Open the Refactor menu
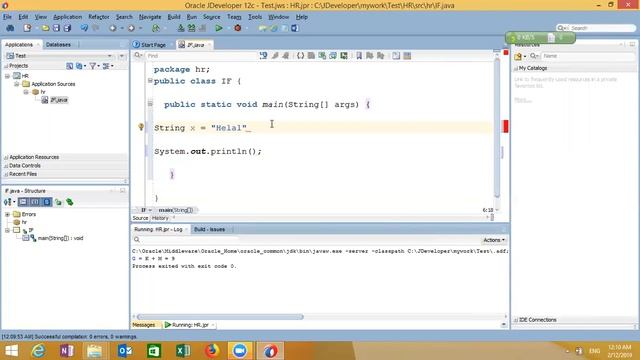The height and width of the screenshot is (360, 640). point(99,17)
